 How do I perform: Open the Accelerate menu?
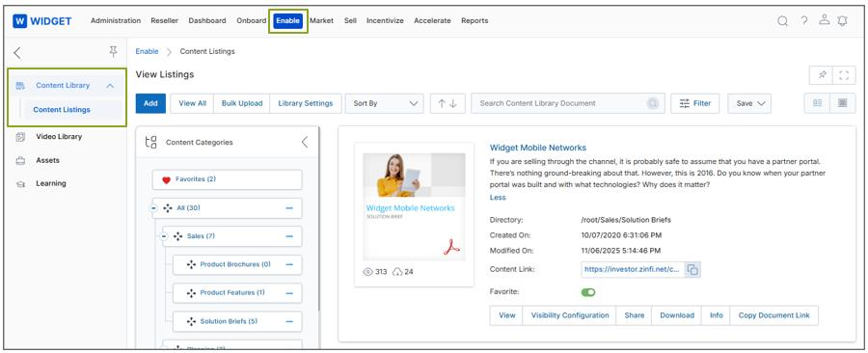point(432,21)
